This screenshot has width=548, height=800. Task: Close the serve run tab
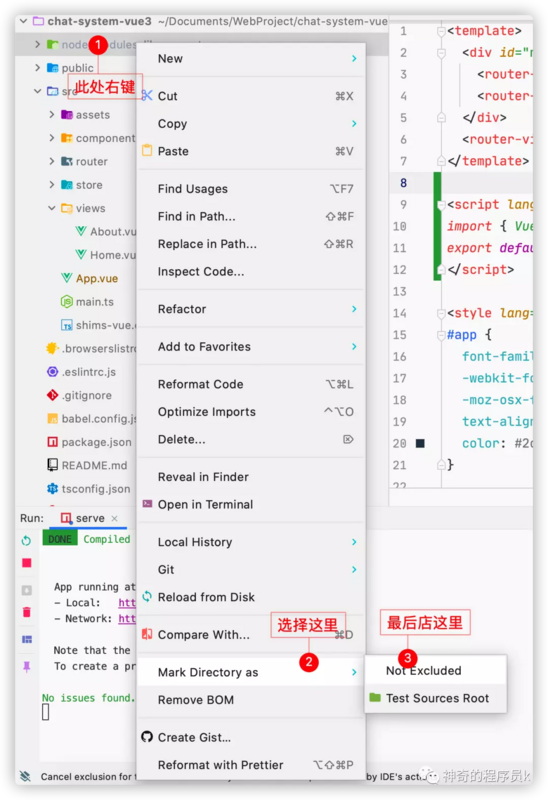(115, 518)
